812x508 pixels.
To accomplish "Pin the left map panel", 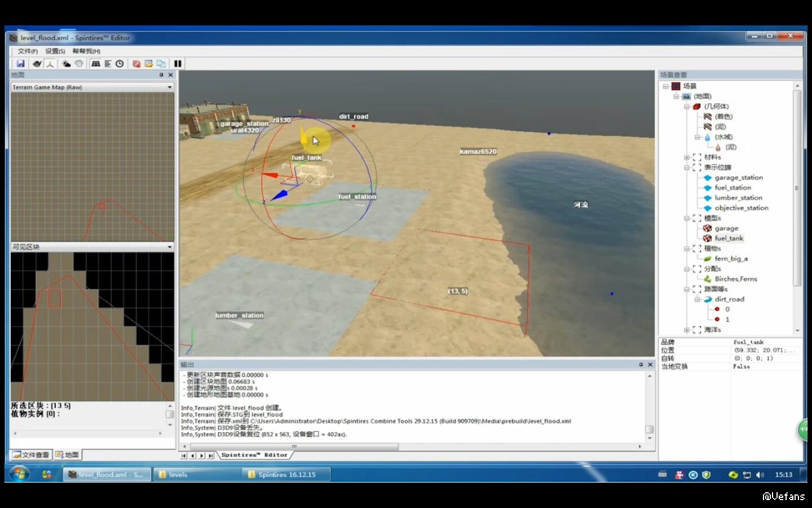I will click(161, 75).
